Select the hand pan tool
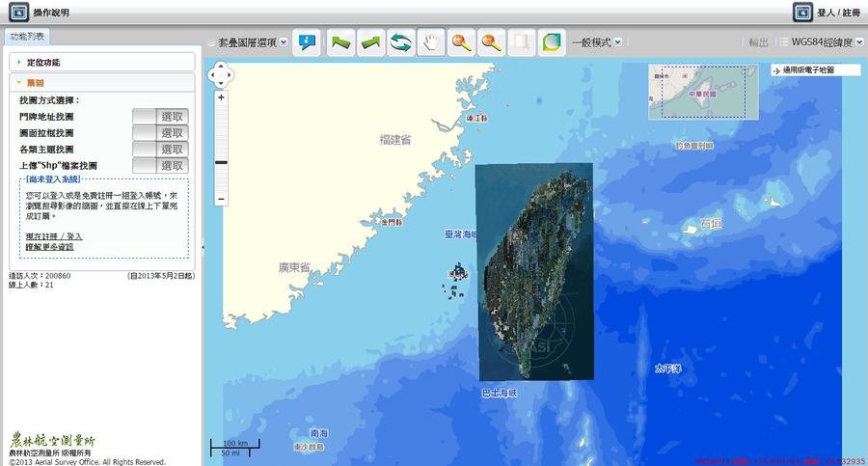 tap(432, 42)
